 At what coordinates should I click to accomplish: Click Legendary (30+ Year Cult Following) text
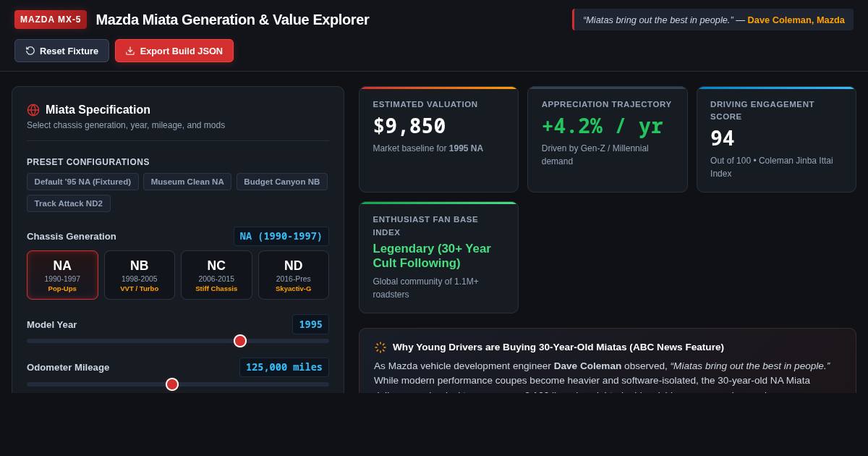click(432, 256)
